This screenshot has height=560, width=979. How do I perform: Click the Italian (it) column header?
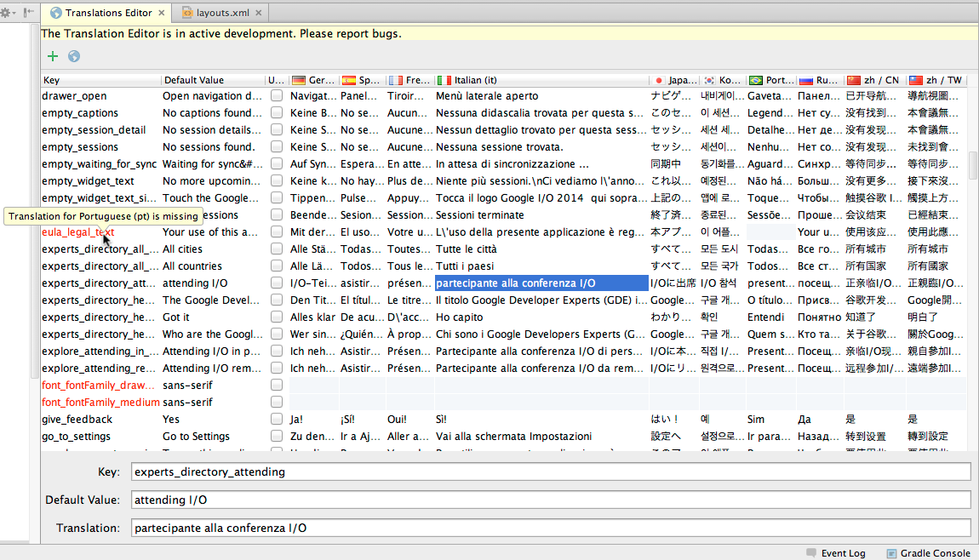point(541,80)
